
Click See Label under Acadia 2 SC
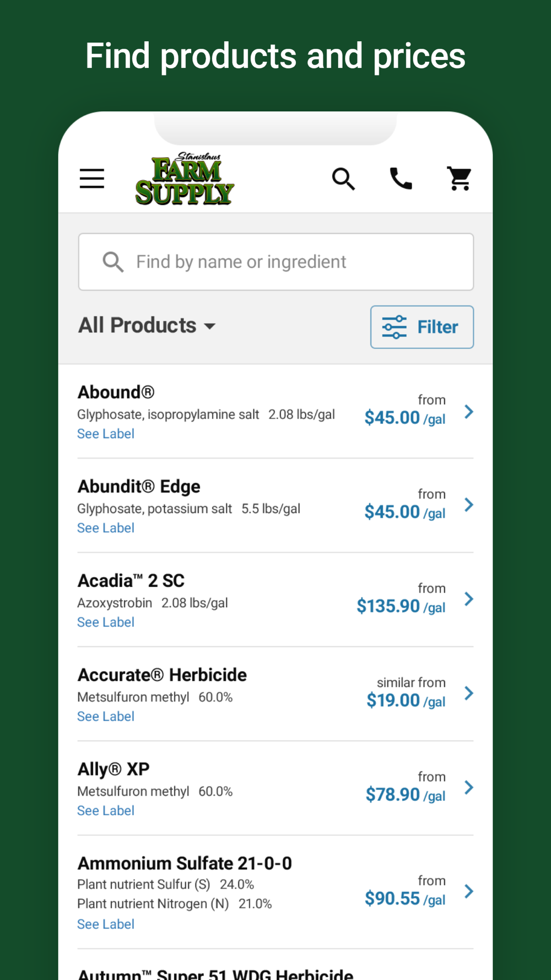tap(106, 622)
